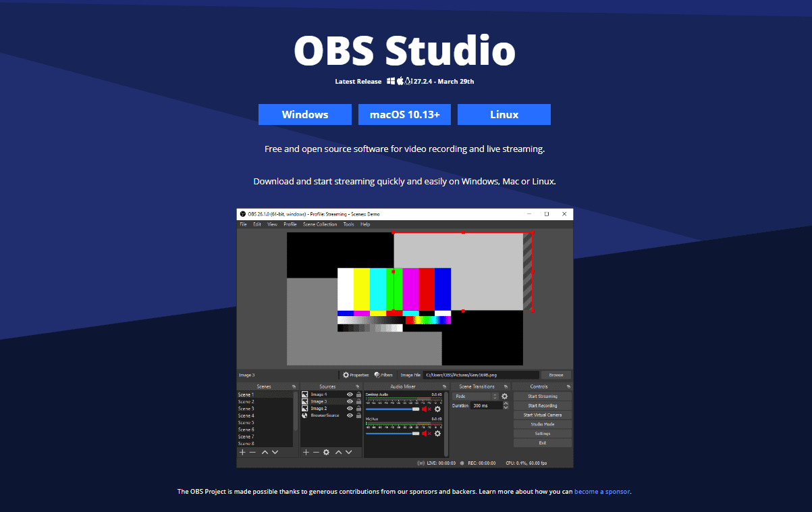This screenshot has width=812, height=512.
Task: Open source settings gear in Sources panel
Action: click(327, 452)
